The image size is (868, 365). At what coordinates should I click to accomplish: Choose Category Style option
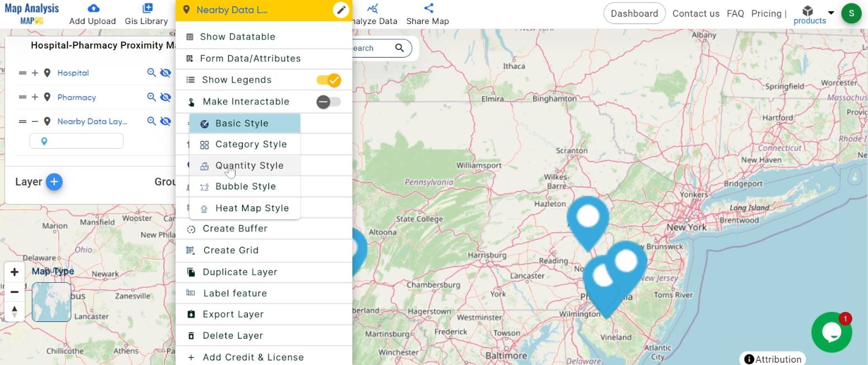pyautogui.click(x=244, y=144)
